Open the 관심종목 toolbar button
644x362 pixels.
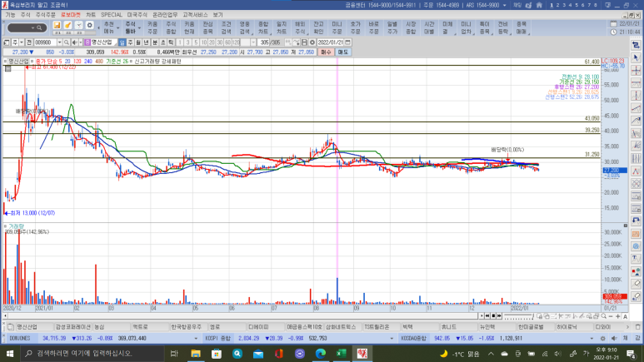point(207,27)
